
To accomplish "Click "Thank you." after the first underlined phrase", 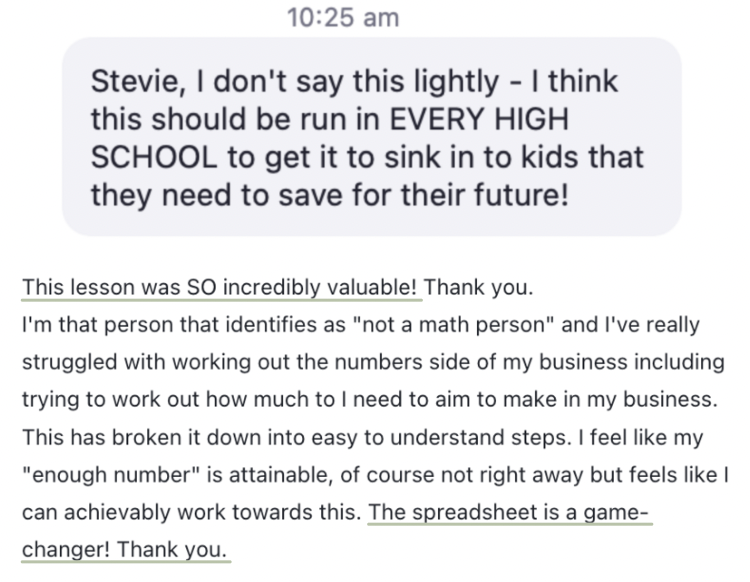I will pyautogui.click(x=478, y=288).
